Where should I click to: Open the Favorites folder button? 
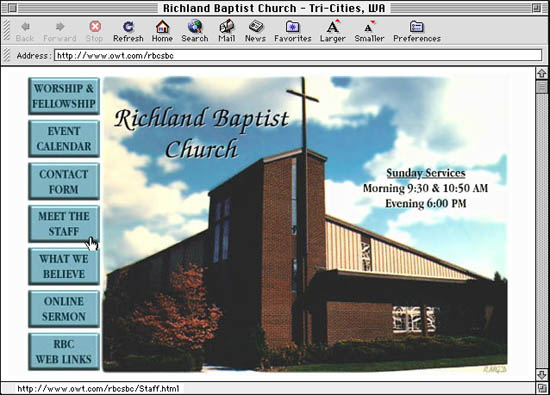(293, 31)
